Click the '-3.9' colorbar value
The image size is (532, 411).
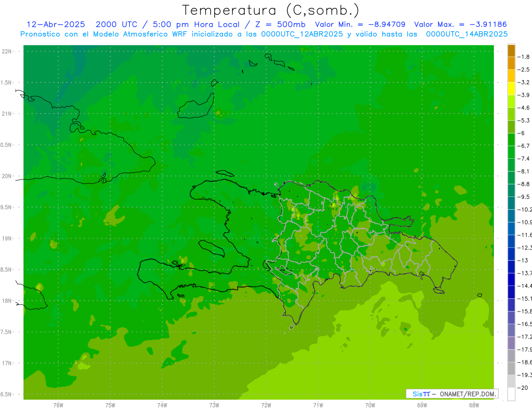pyautogui.click(x=523, y=95)
